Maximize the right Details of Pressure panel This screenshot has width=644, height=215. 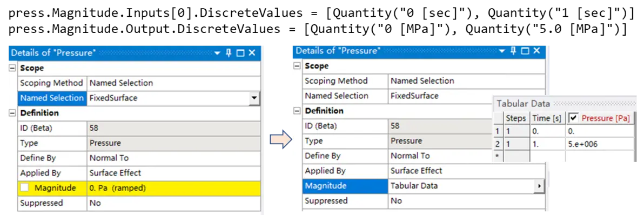click(525, 51)
